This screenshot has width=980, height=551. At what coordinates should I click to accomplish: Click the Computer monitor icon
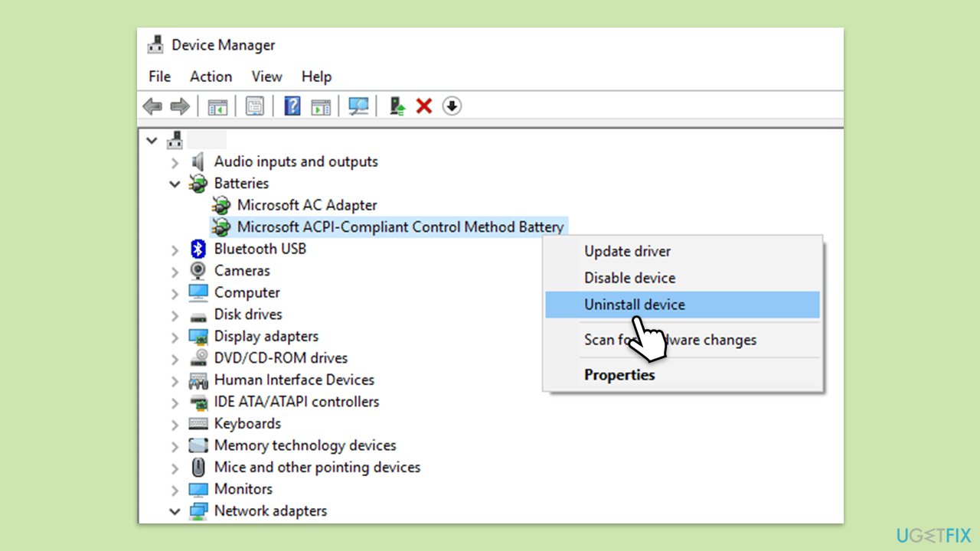click(198, 292)
